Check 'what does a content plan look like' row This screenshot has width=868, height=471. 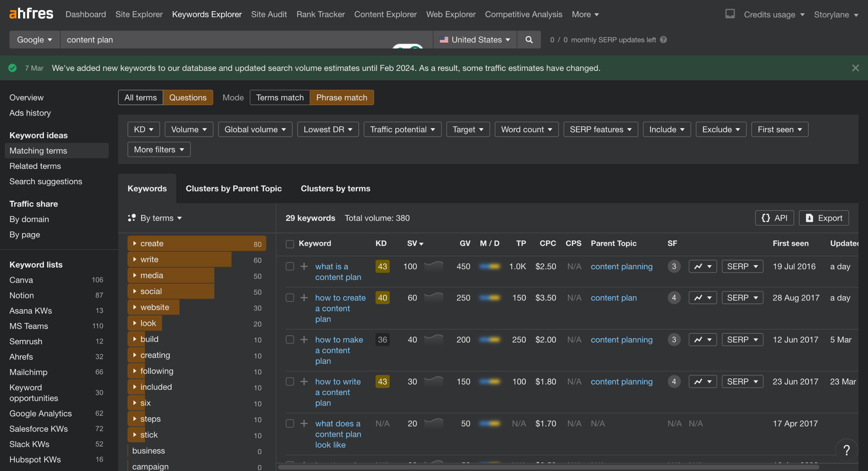point(290,423)
